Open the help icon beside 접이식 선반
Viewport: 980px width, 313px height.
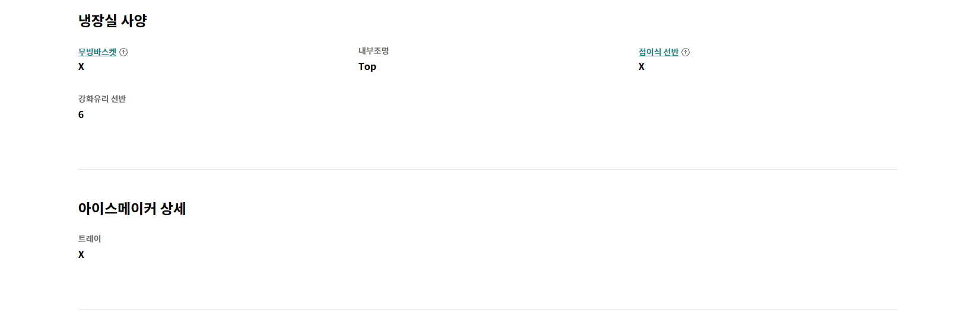pos(686,52)
